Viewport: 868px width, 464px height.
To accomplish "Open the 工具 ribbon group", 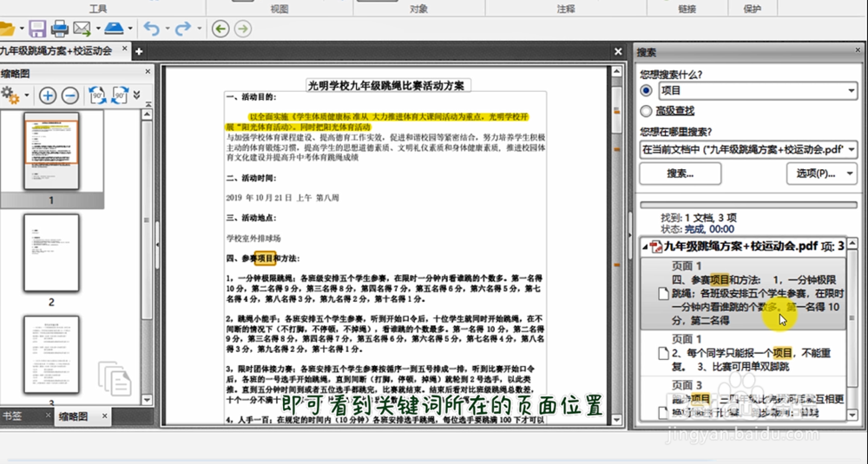I will point(98,9).
